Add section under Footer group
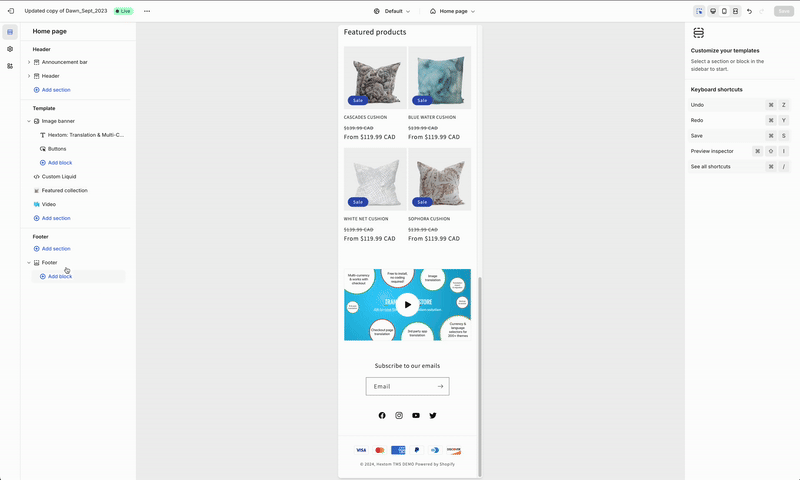 pos(52,249)
